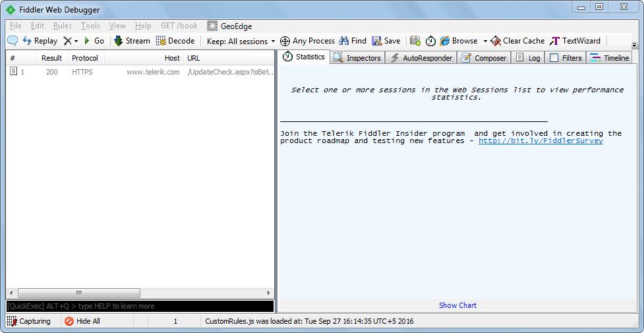Click the Go resume button
The height and width of the screenshot is (333, 644).
[x=94, y=41]
